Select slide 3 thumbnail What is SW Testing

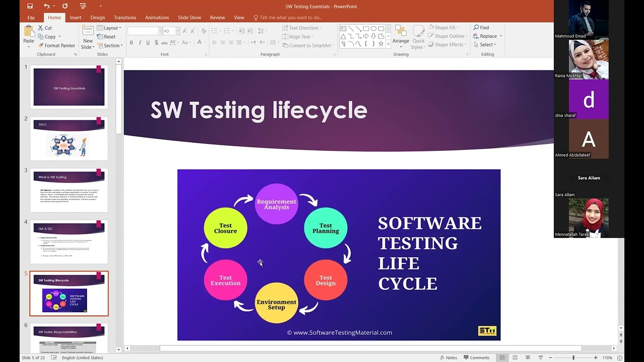(69, 190)
